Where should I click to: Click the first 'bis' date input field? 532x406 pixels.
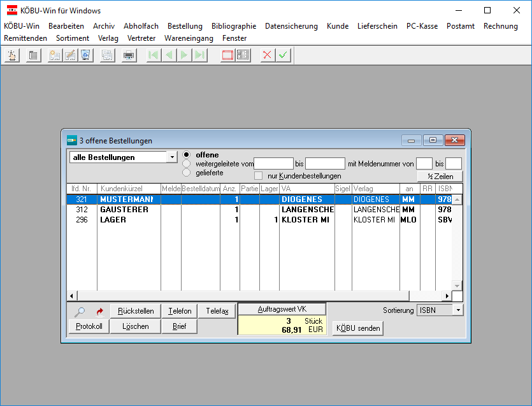click(325, 164)
